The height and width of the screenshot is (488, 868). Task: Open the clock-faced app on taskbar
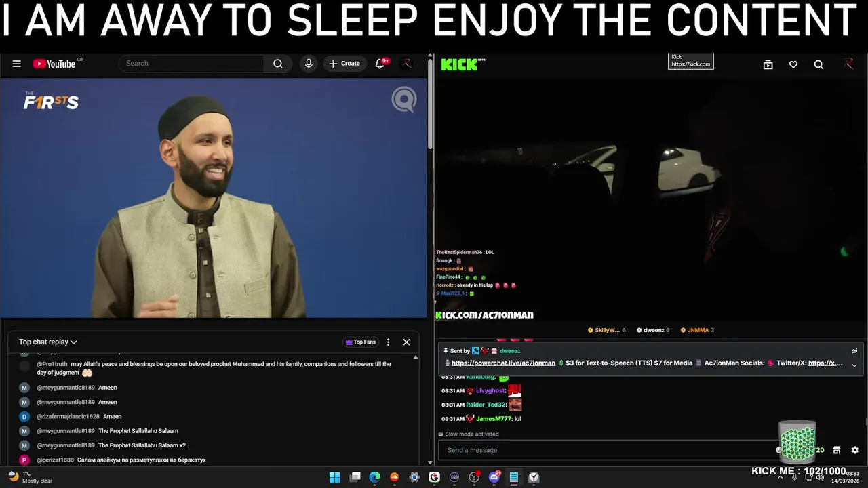click(x=534, y=477)
